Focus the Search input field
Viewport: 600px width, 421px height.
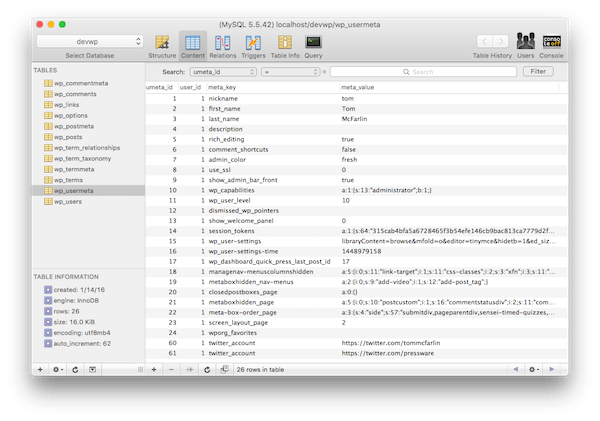[x=423, y=72]
